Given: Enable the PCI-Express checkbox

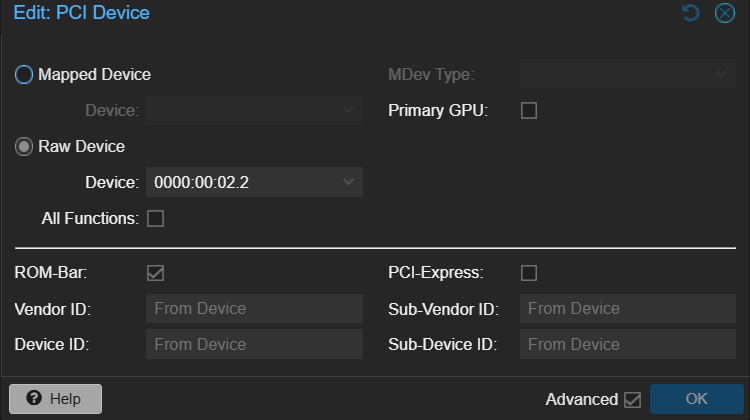Looking at the screenshot, I should point(529,272).
